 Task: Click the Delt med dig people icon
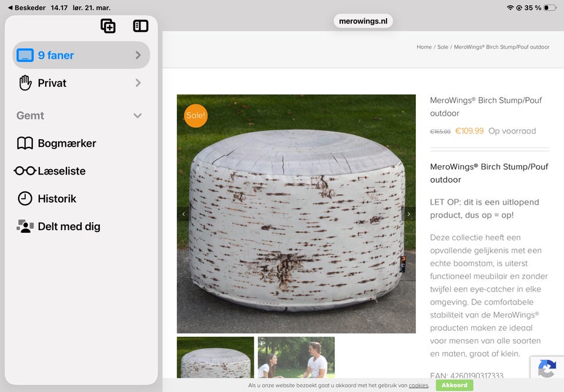click(x=25, y=226)
